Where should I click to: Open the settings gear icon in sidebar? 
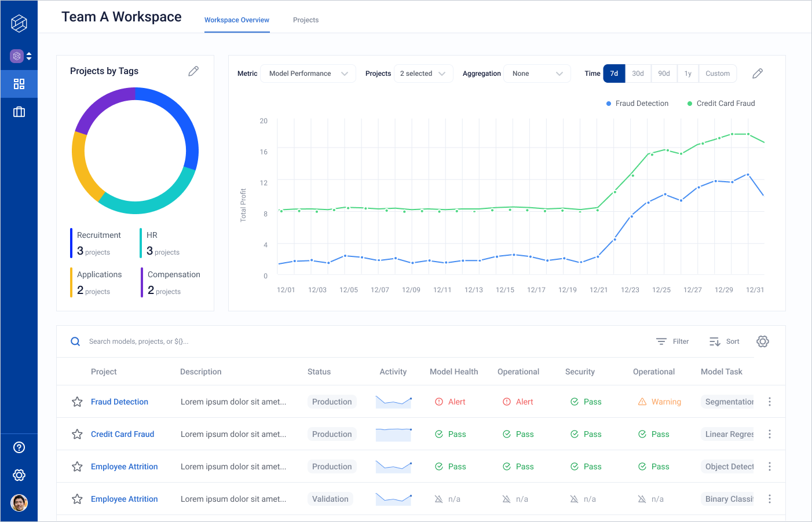pos(19,475)
